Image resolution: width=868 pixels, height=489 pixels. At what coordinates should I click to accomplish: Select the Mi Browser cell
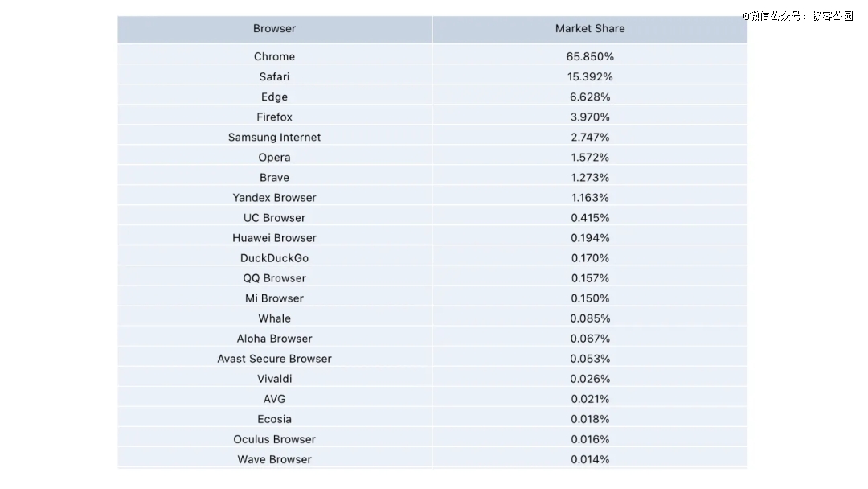click(x=274, y=298)
